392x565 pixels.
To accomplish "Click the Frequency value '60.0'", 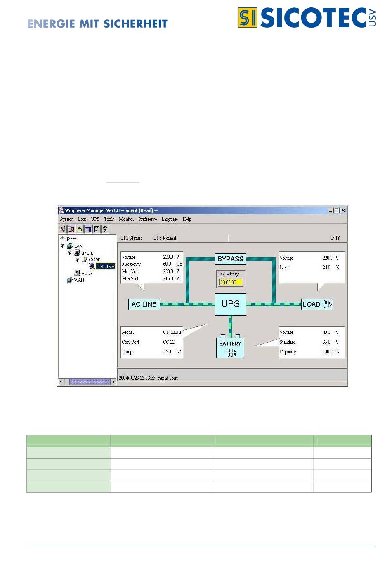I will 167,264.
